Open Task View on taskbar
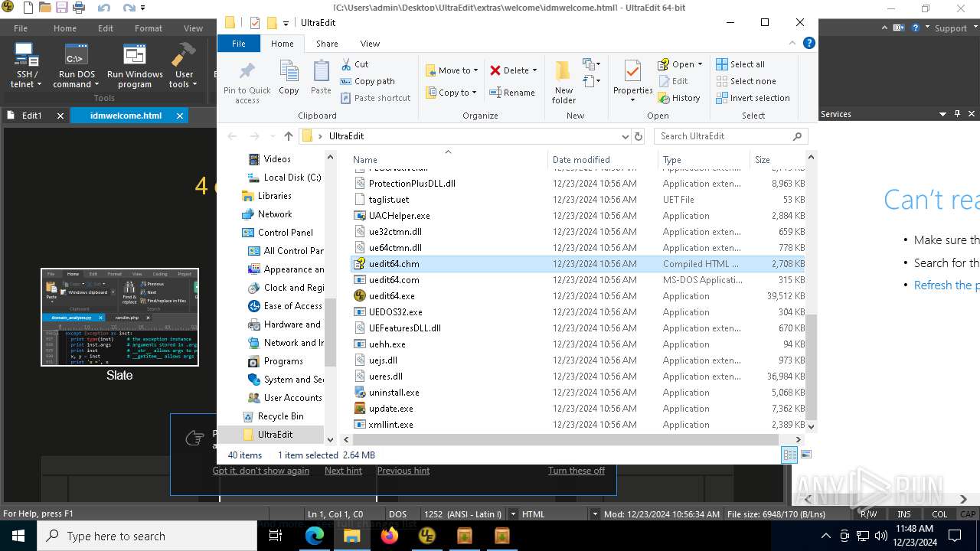Viewport: 980px width, 551px height. tap(276, 536)
